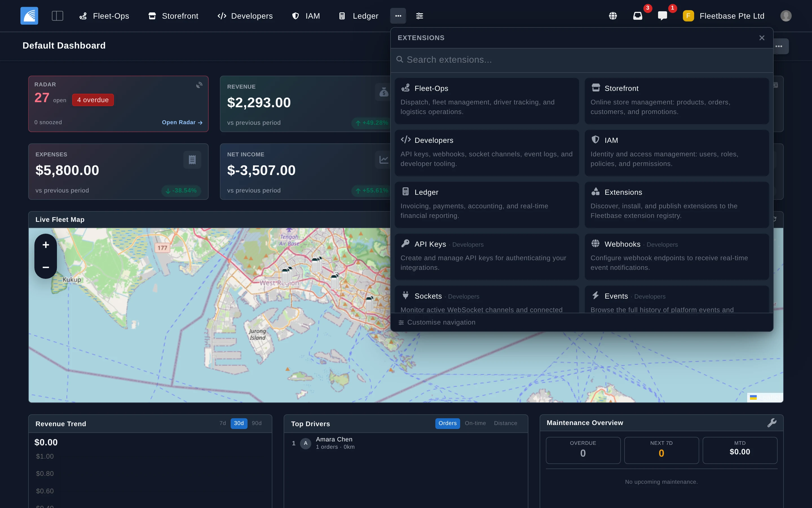The height and width of the screenshot is (508, 812).
Task: Open the navigation customise sliders icon
Action: tap(420, 16)
